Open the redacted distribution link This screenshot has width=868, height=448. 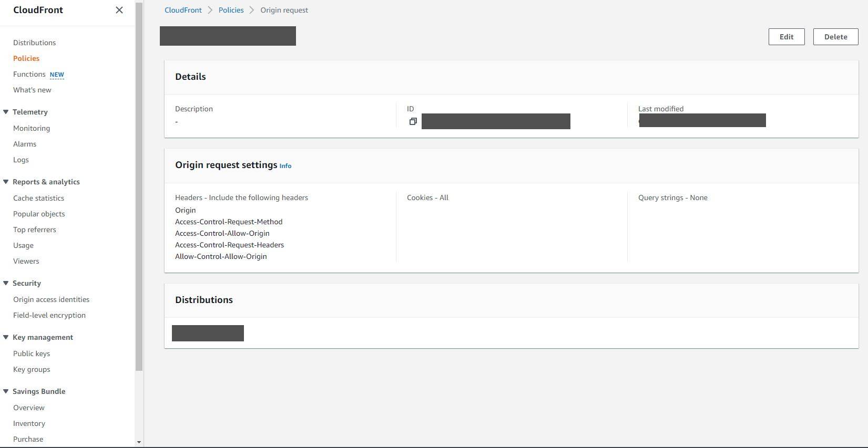(208, 333)
